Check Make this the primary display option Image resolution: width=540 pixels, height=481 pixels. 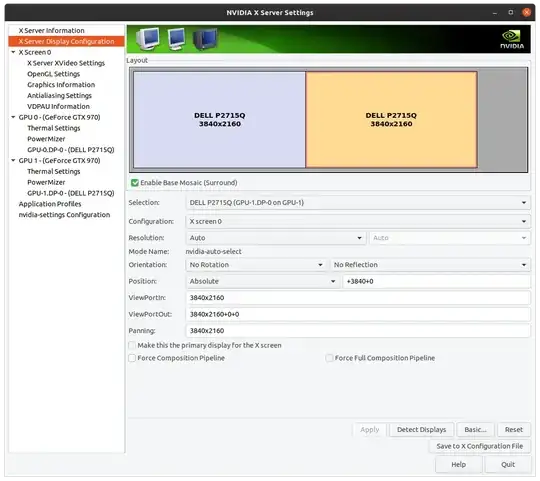pyautogui.click(x=132, y=345)
